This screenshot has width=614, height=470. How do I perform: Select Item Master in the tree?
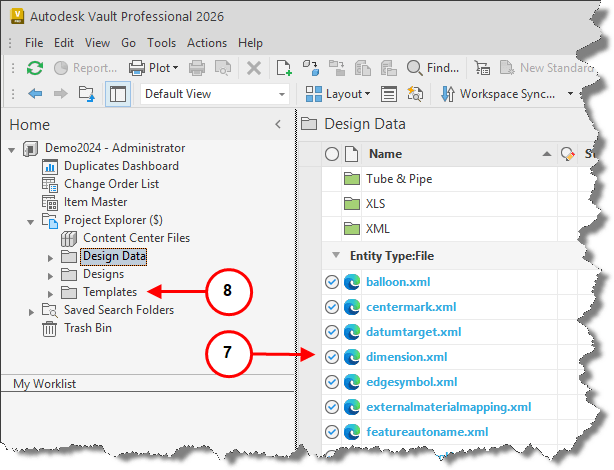[96, 202]
